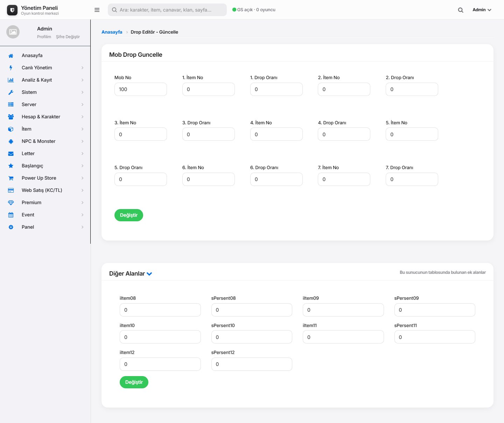Focus the 7. İtem No input

coord(344,179)
